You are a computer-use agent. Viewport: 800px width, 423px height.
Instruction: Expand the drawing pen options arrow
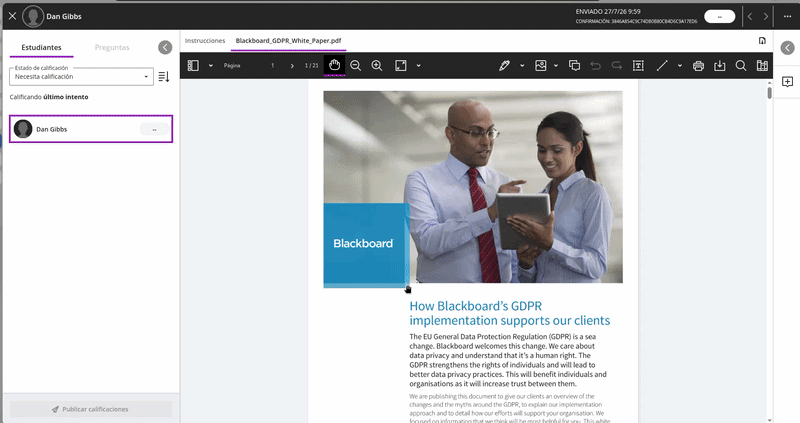click(522, 65)
